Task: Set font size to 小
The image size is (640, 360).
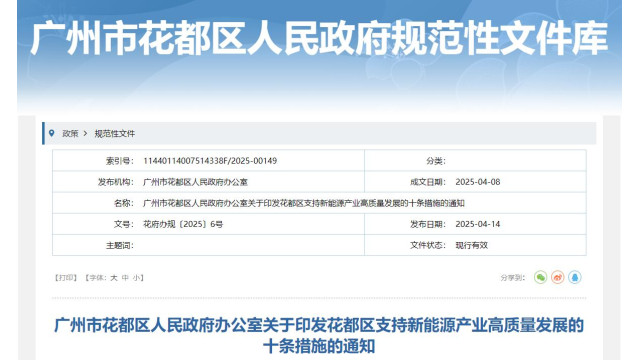Action: (136, 278)
